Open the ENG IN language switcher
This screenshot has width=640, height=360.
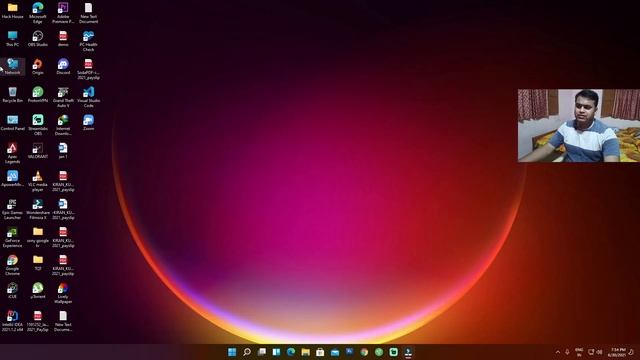click(579, 352)
